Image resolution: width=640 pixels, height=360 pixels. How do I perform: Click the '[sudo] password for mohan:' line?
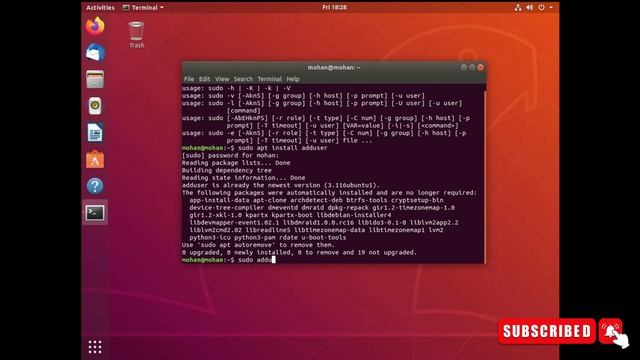pos(230,155)
